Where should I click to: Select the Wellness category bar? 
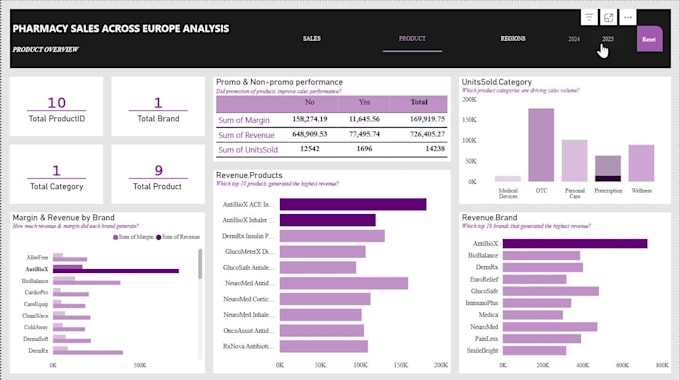coord(641,163)
